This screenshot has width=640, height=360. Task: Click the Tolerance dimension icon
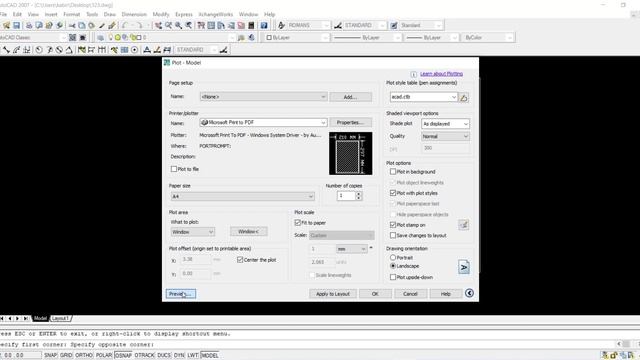click(x=124, y=50)
